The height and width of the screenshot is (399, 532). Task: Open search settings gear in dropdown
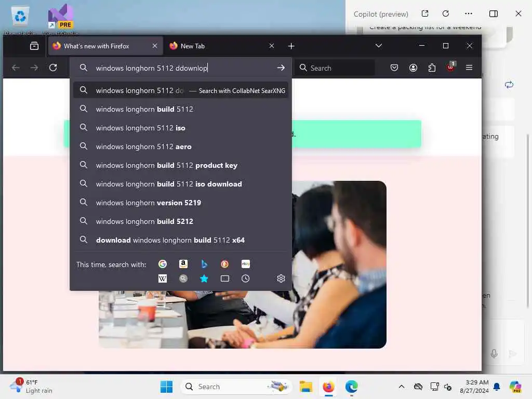281,278
